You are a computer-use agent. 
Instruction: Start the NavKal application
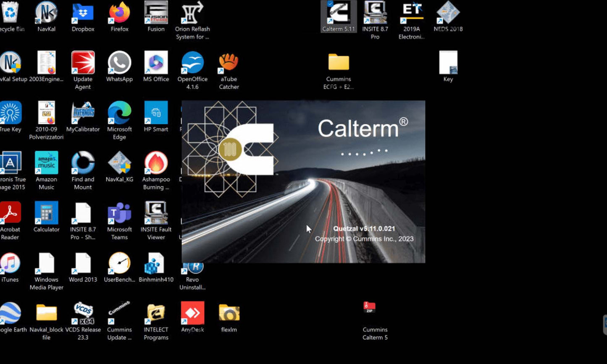point(46,13)
